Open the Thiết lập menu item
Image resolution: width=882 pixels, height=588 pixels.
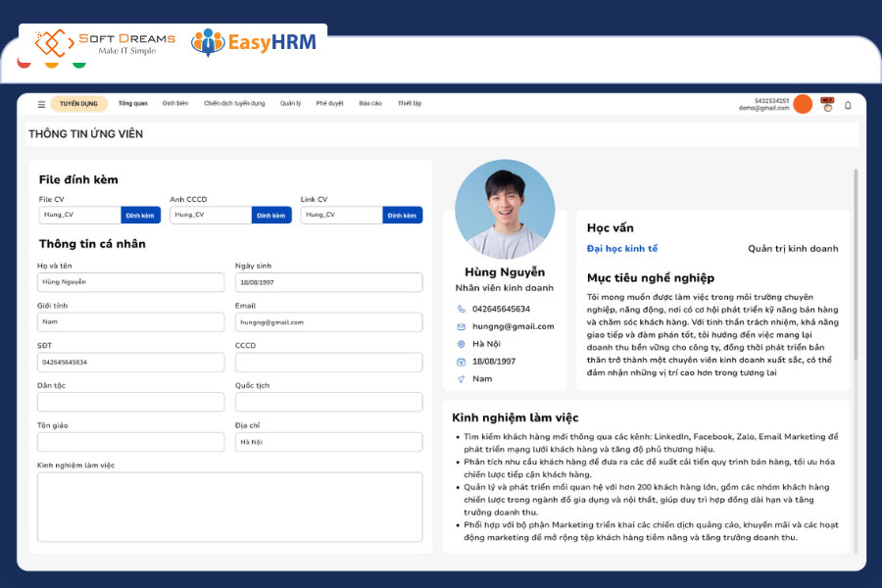(x=410, y=102)
